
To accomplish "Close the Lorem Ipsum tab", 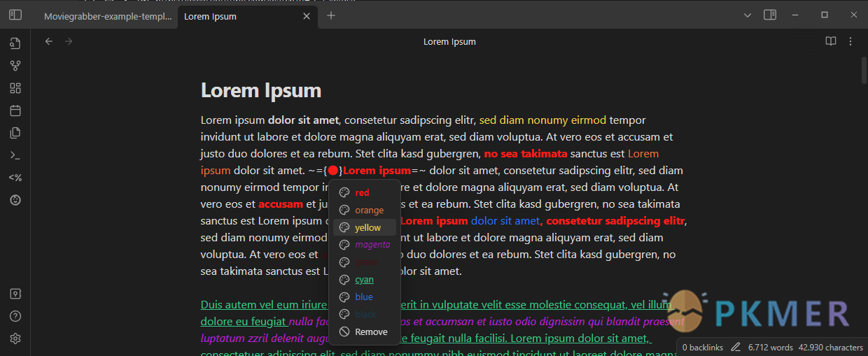I will point(306,16).
